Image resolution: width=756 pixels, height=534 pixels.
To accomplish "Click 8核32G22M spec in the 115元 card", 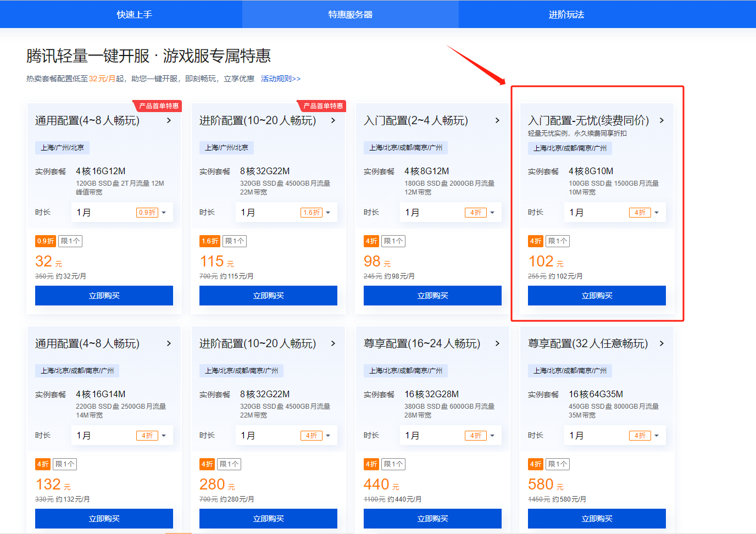I will tap(265, 171).
